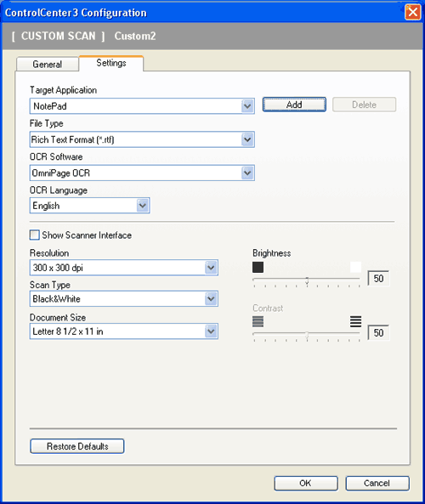Expand the Scan Type dropdown
This screenshot has width=425, height=504.
tap(211, 299)
